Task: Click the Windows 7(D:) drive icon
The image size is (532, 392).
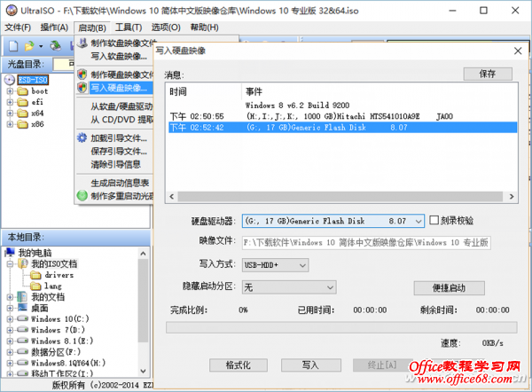Action: [x=23, y=330]
